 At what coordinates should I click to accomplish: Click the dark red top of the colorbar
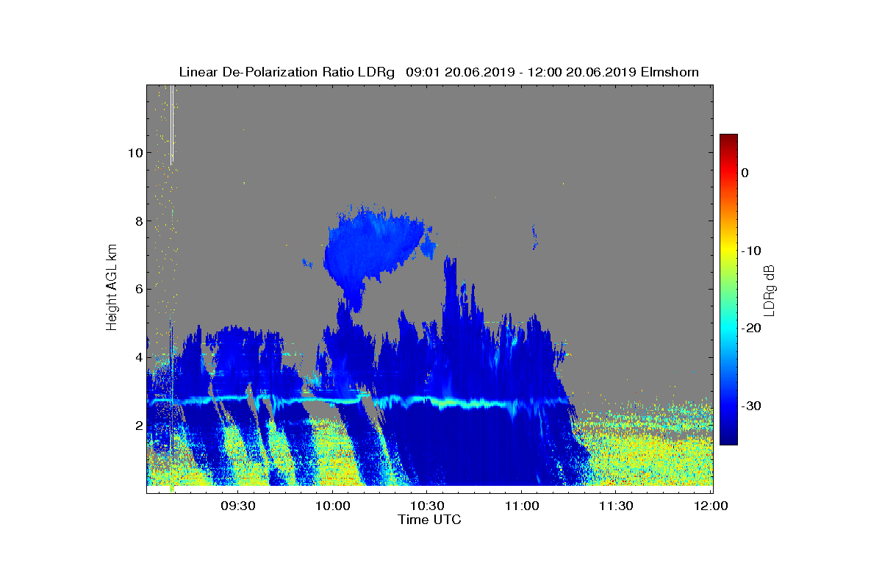[x=728, y=140]
